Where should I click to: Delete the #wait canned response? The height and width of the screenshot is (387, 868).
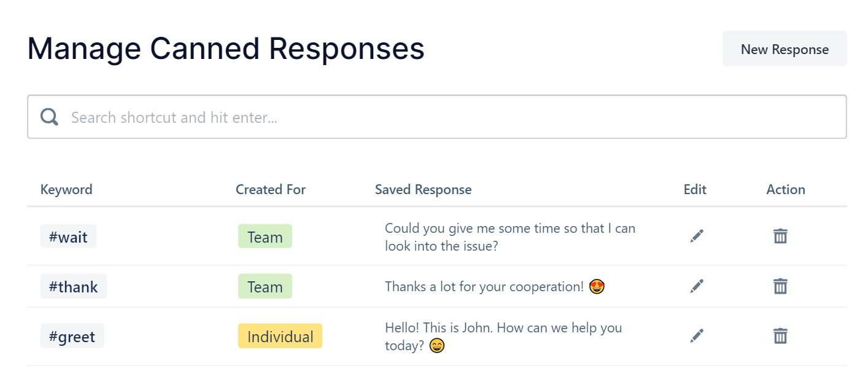(780, 237)
